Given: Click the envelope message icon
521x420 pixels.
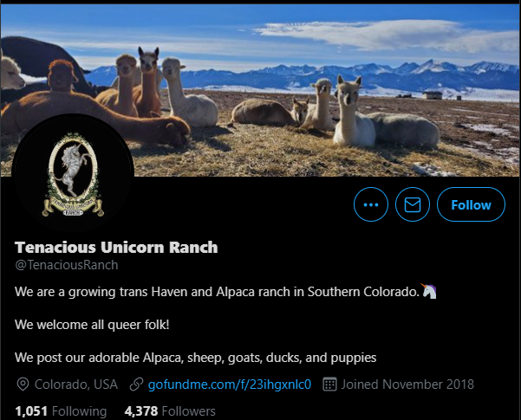Looking at the screenshot, I should point(413,204).
